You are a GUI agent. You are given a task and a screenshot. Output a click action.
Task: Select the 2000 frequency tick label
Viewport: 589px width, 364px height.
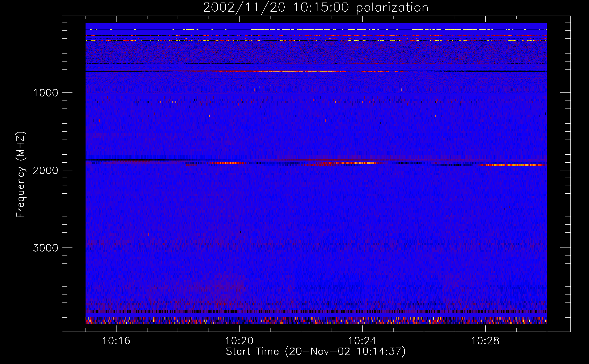[x=46, y=170]
